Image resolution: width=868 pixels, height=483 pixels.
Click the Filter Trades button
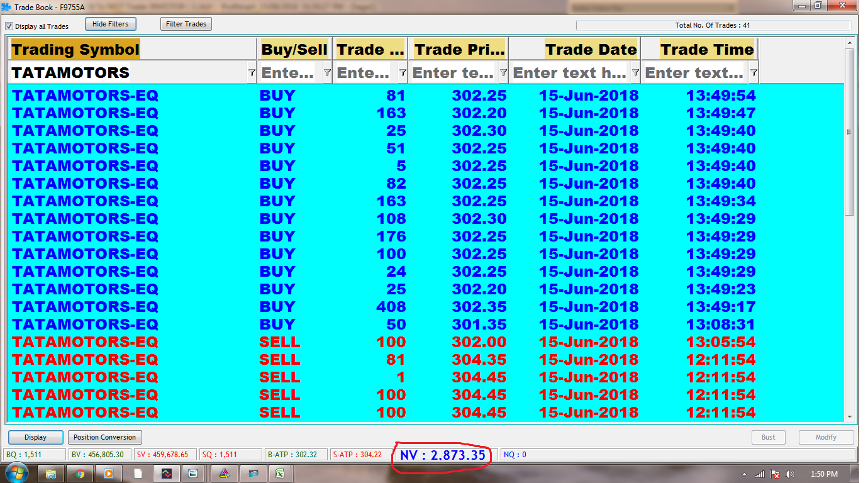[x=186, y=24]
